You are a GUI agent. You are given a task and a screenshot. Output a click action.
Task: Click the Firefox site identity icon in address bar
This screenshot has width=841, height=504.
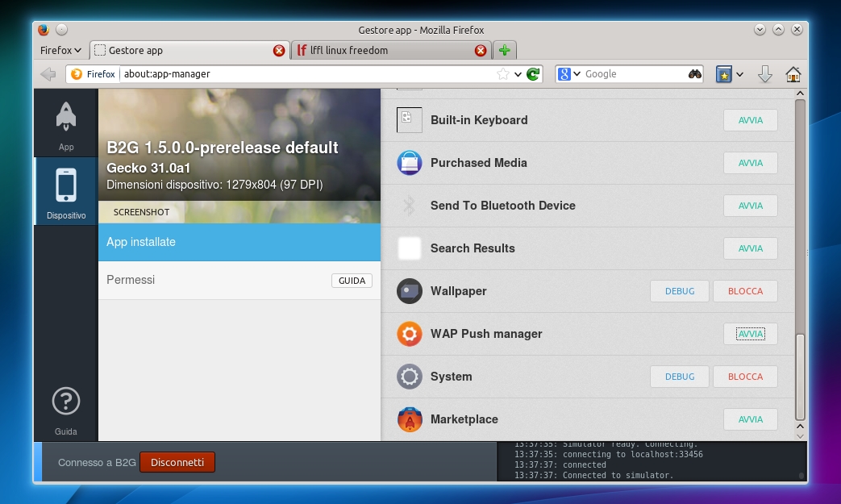(x=94, y=74)
